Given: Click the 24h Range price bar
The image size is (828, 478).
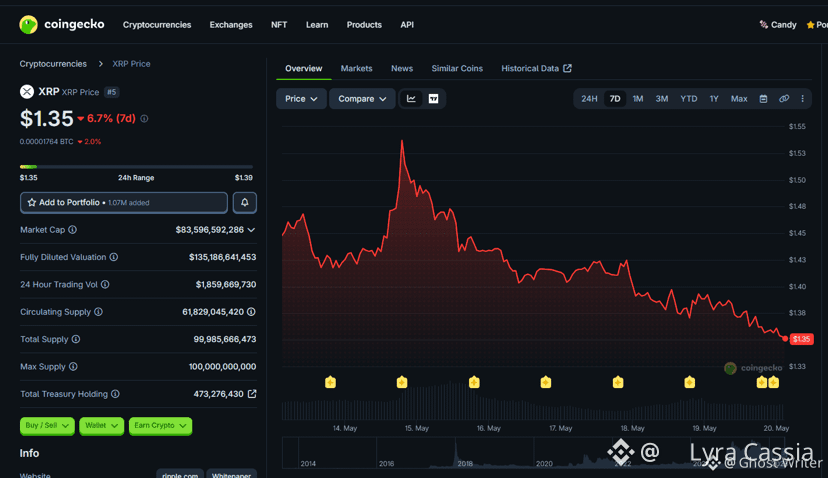Looking at the screenshot, I should click(136, 167).
